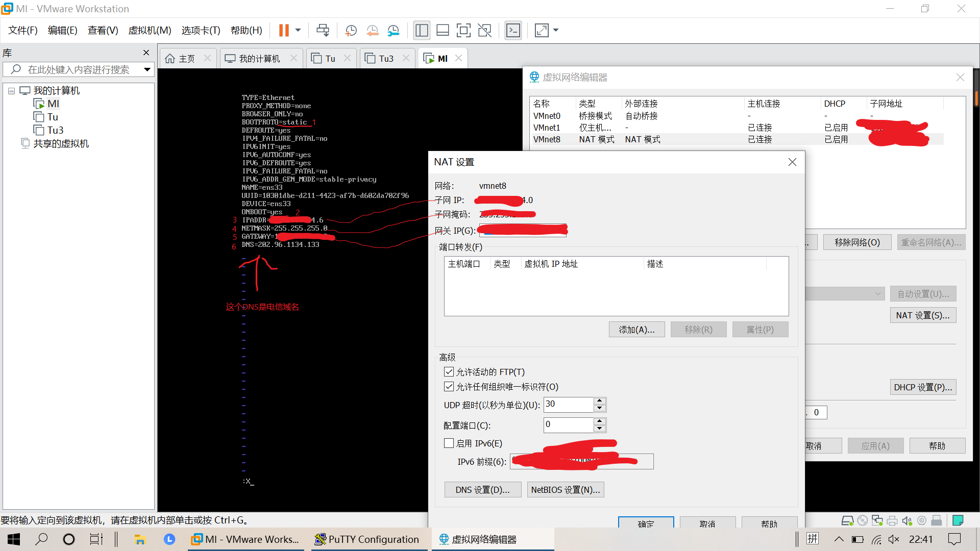Enable the 启用 IPv6 checkbox
The image size is (980, 551).
point(449,443)
